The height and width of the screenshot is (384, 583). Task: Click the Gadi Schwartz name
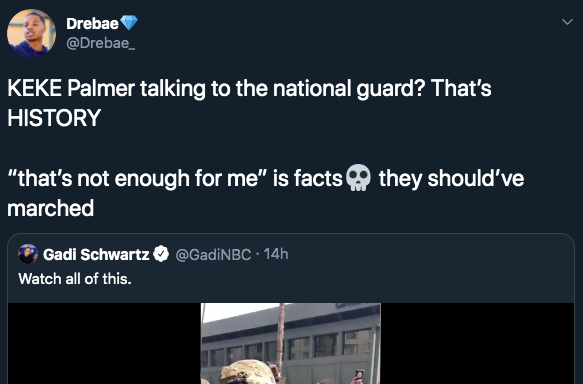point(96,255)
